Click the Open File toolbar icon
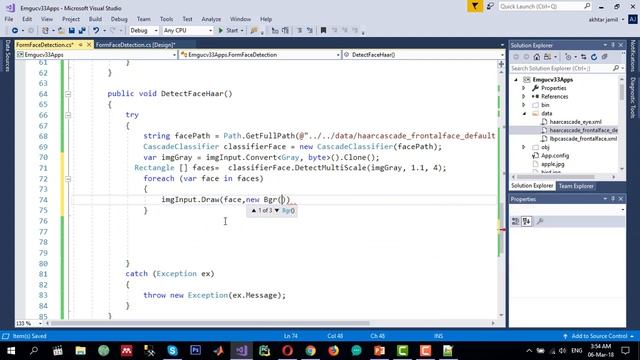Screen dimensions: 640x360 click(61, 31)
